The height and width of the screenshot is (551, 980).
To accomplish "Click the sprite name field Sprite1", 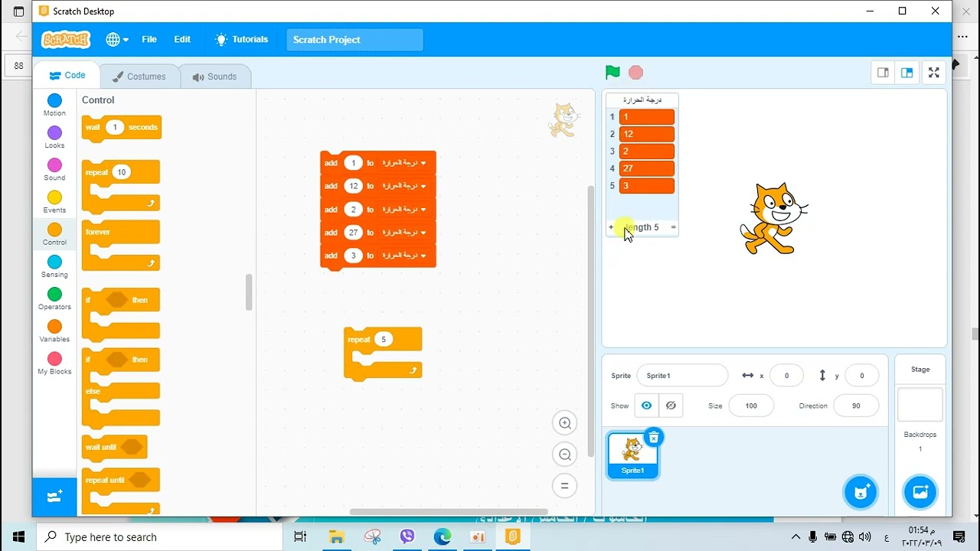I will 682,376.
